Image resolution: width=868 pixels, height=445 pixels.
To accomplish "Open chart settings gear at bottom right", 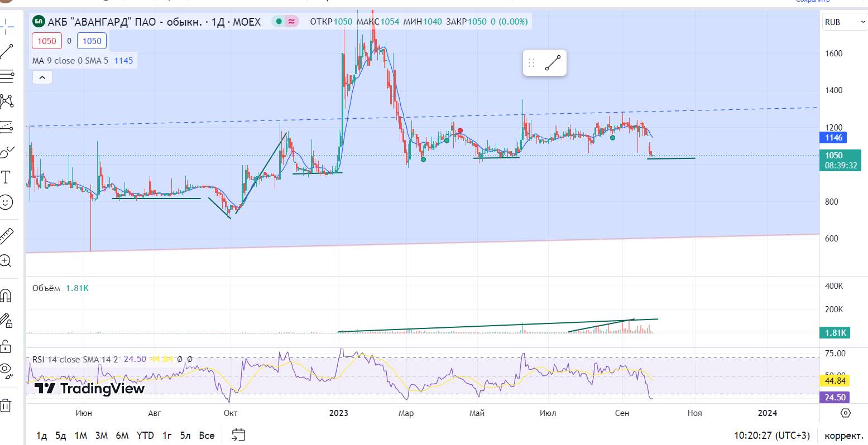I will [x=846, y=413].
